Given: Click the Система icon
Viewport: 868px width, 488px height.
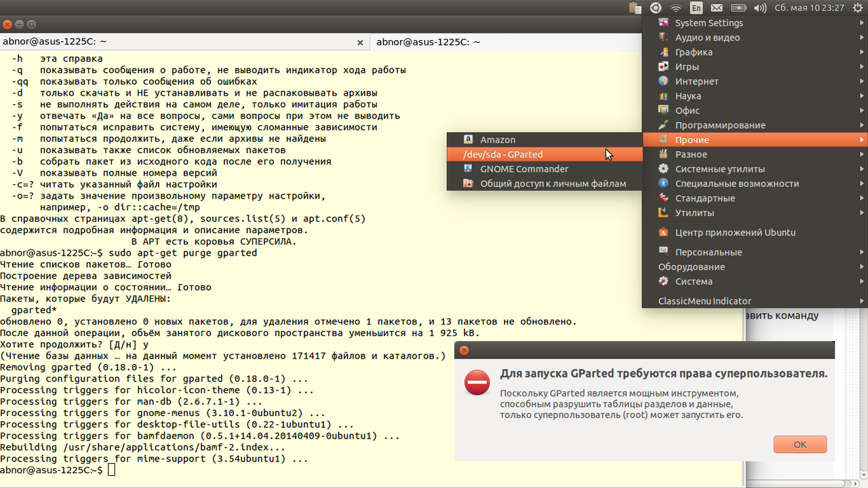Looking at the screenshot, I should [x=663, y=281].
